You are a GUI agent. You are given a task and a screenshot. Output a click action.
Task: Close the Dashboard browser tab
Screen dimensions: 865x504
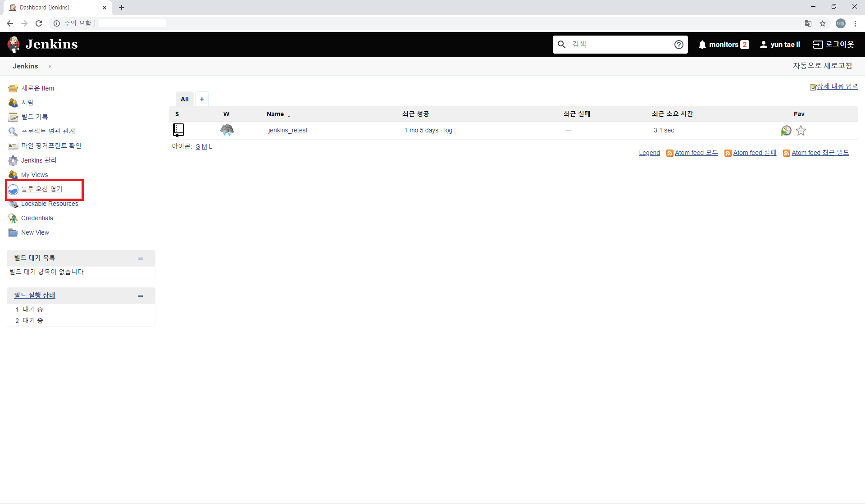click(105, 8)
